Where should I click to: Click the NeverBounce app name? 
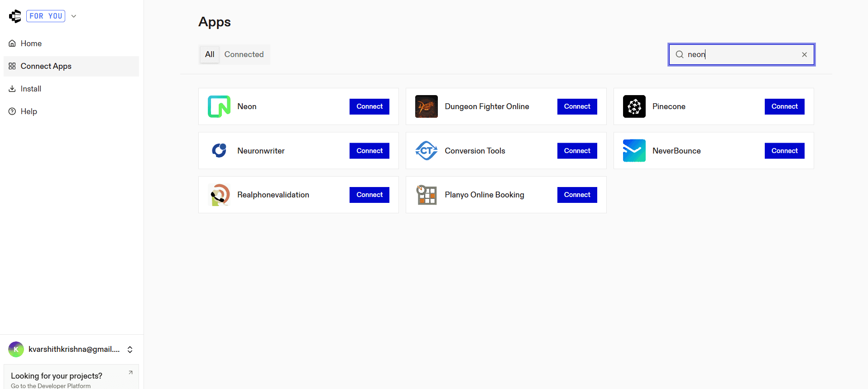(676, 151)
